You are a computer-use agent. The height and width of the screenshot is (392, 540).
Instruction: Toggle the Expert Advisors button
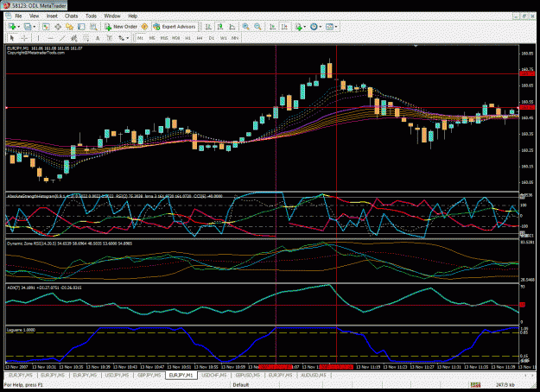pyautogui.click(x=175, y=27)
